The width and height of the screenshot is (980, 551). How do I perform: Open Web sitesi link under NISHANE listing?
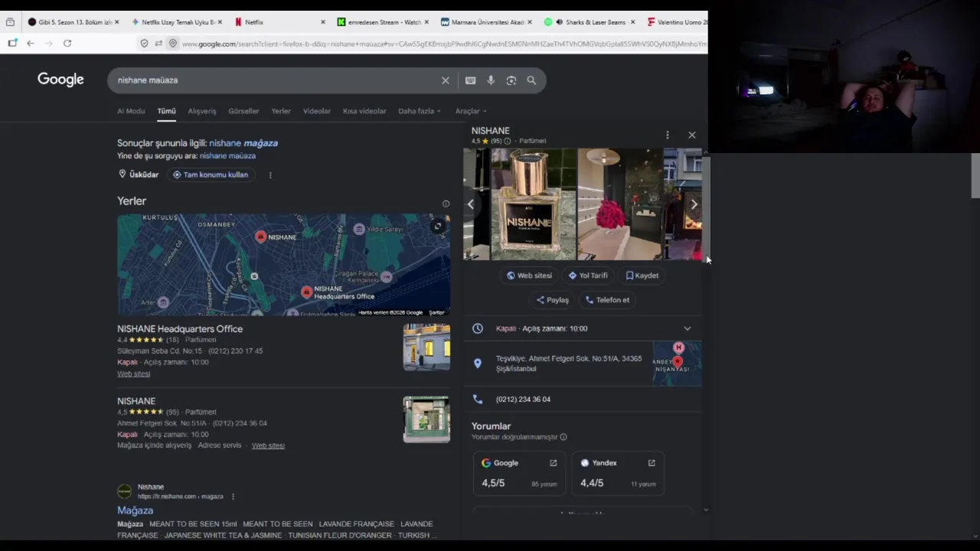pyautogui.click(x=268, y=445)
